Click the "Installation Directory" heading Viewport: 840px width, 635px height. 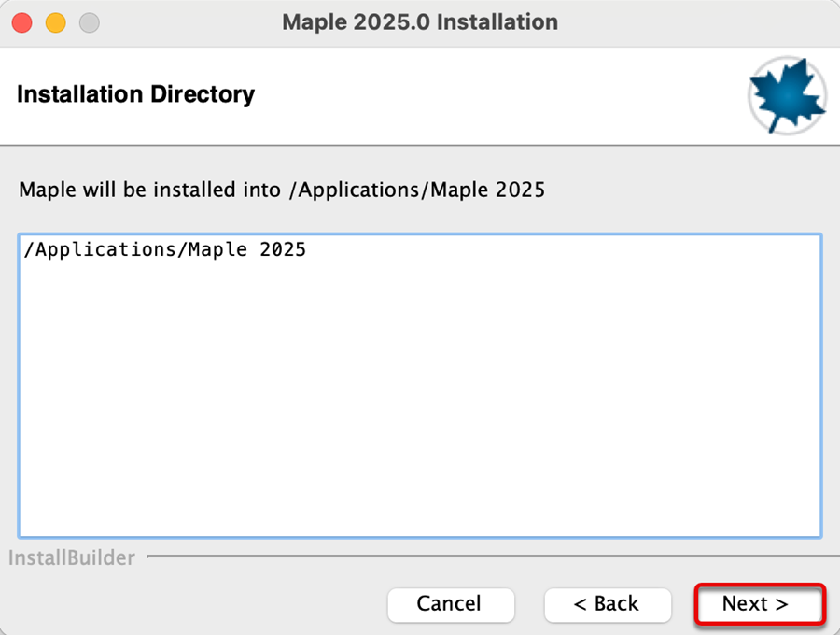point(136,94)
